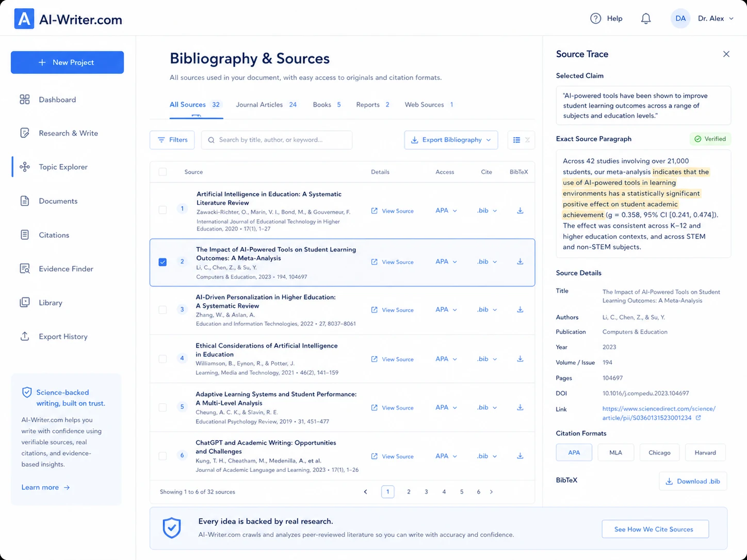
Task: Go to page 3 of sources
Action: (426, 492)
